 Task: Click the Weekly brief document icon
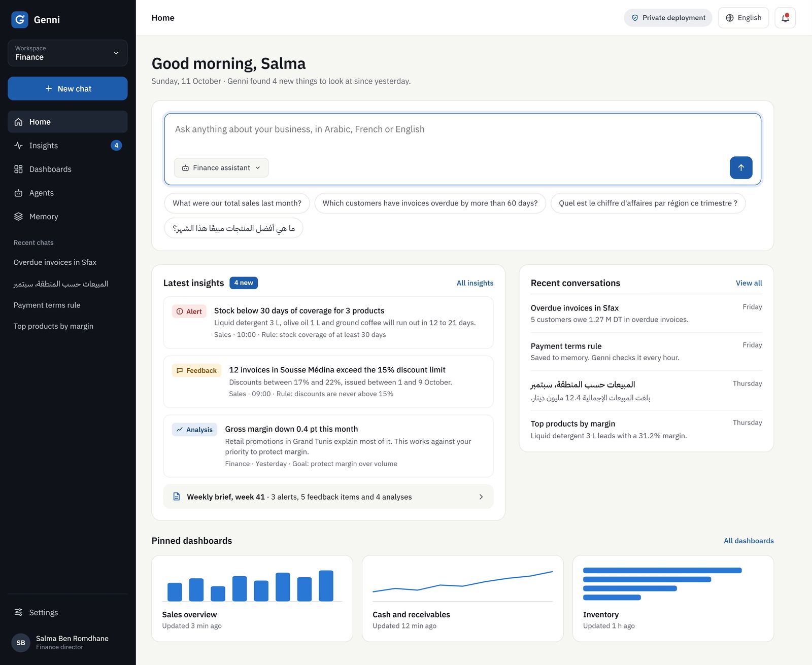pyautogui.click(x=177, y=497)
